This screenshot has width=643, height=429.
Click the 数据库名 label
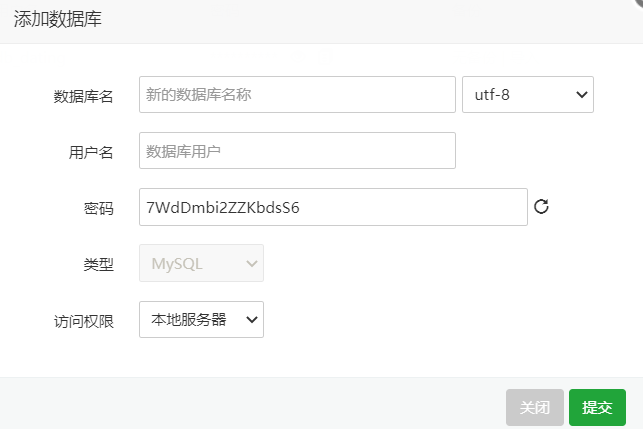(83, 96)
